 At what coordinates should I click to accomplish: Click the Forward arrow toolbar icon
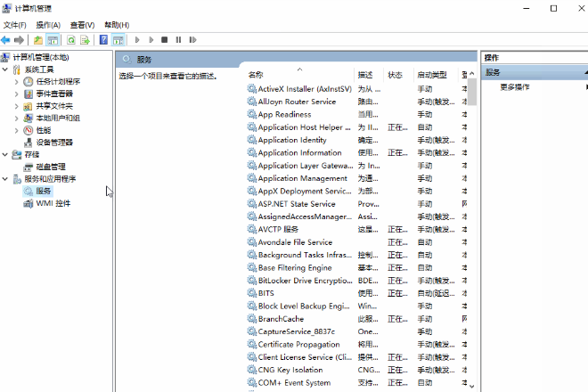pos(19,40)
